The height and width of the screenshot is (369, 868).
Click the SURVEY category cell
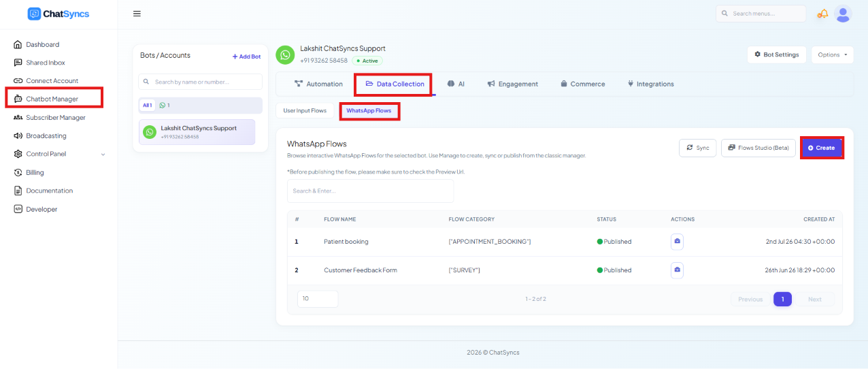(x=465, y=270)
